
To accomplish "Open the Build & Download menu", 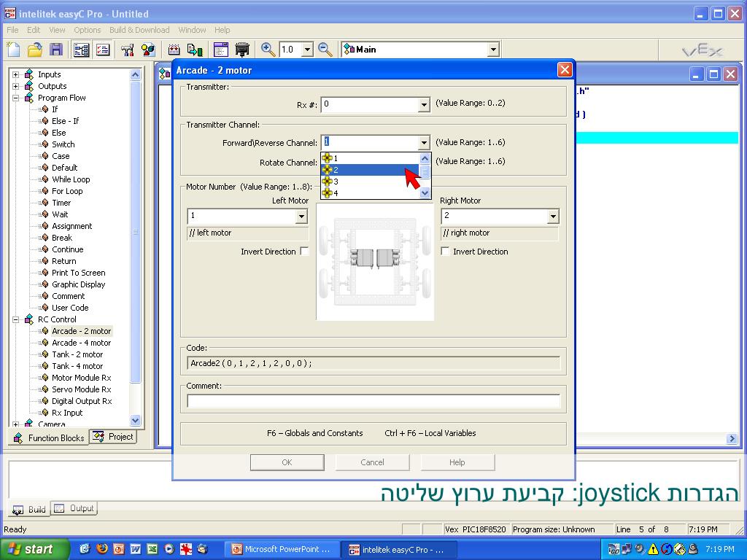I will click(x=139, y=30).
